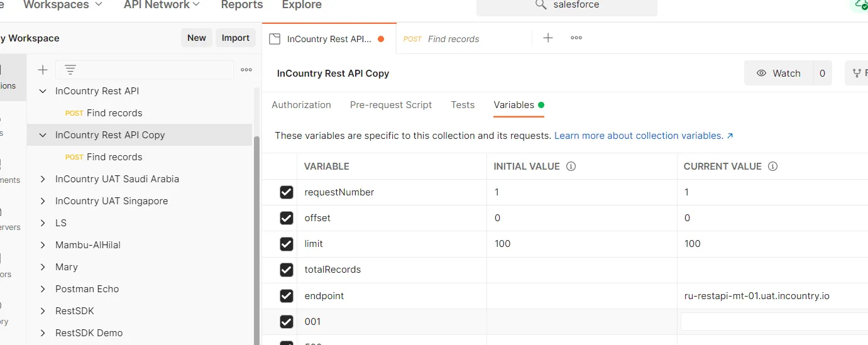Viewport: 868px width, 345px height.
Task: Click the magnifier icon in search bar
Action: click(541, 5)
